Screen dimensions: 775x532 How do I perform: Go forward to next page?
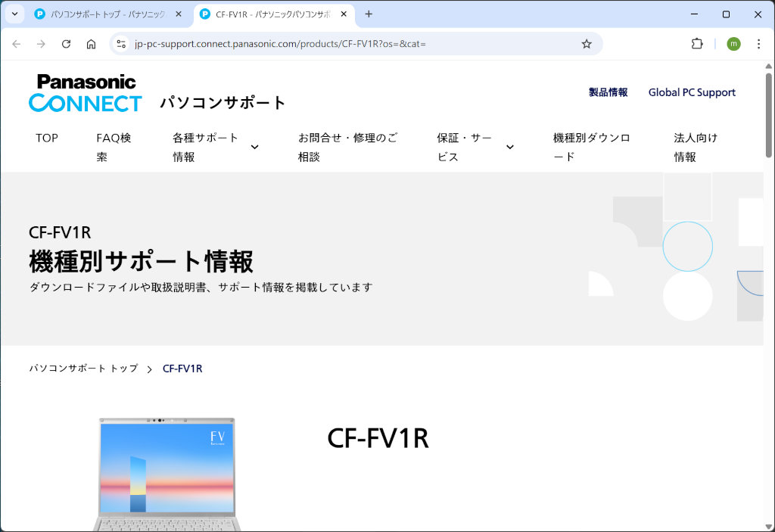(41, 44)
